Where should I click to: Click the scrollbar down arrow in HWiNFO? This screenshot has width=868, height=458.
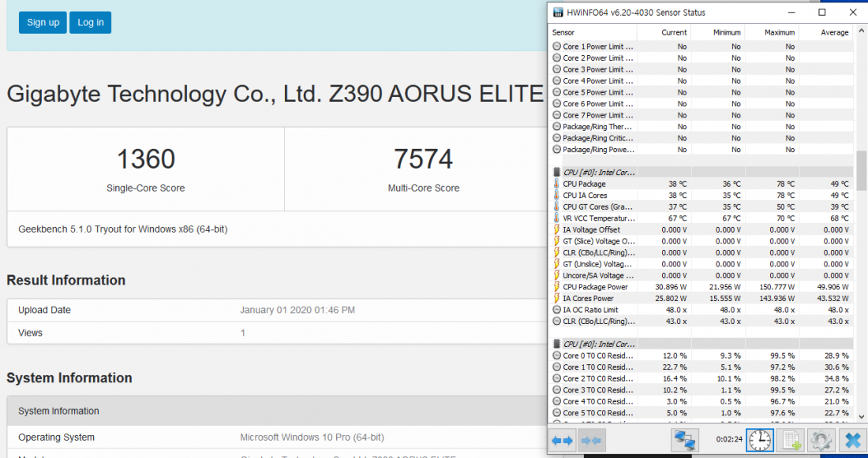coord(862,416)
